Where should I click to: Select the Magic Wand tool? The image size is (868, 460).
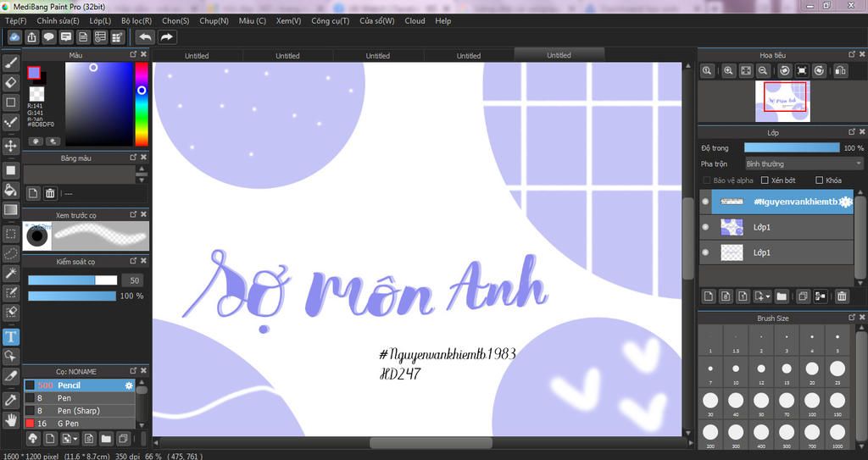(10, 273)
